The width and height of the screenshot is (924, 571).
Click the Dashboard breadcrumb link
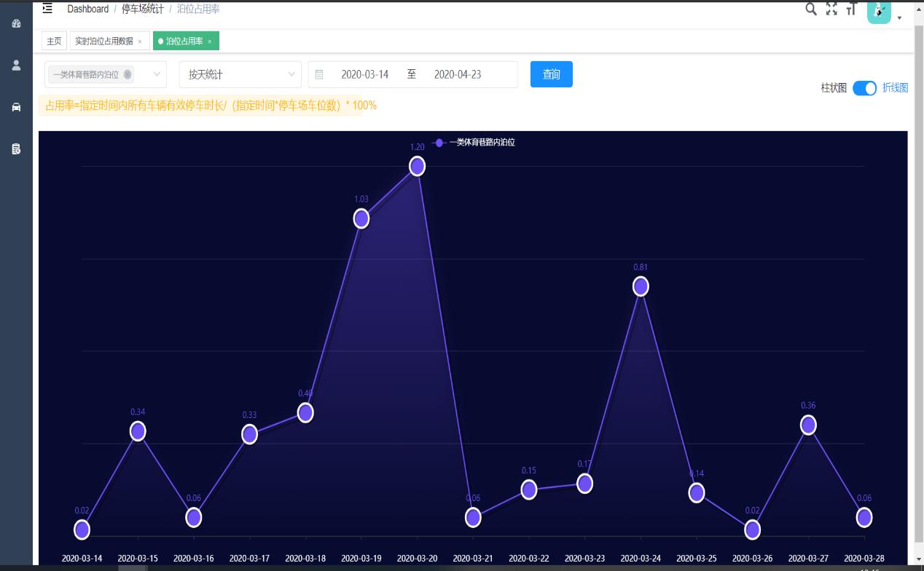(87, 9)
